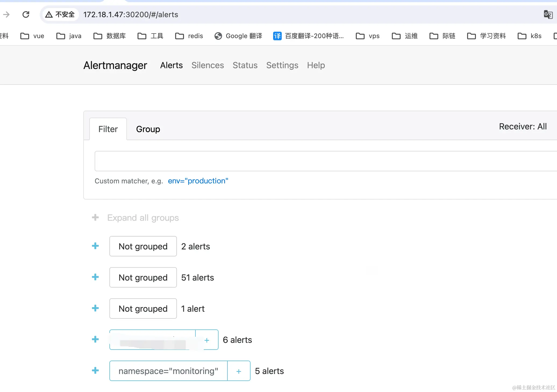Expand the group with 51 alerts

(x=95, y=277)
